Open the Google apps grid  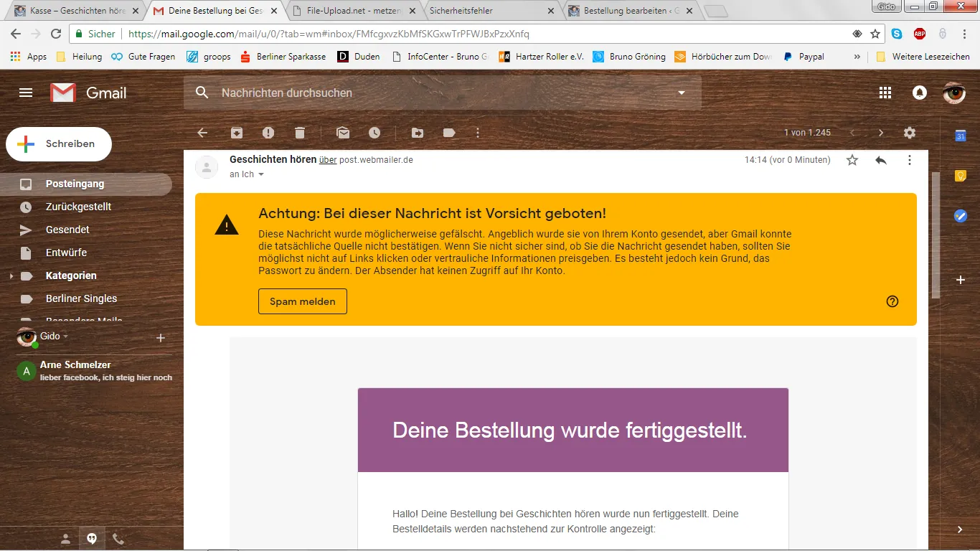pos(885,93)
